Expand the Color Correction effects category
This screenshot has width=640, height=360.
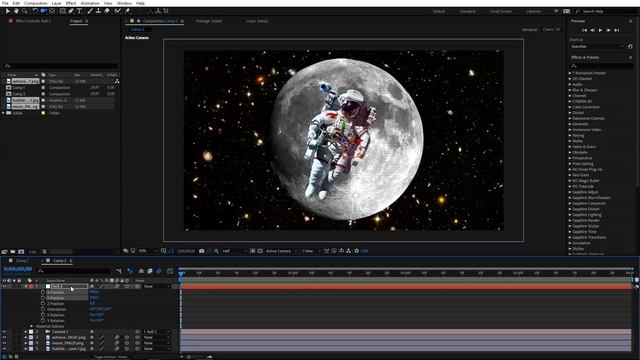coord(570,107)
